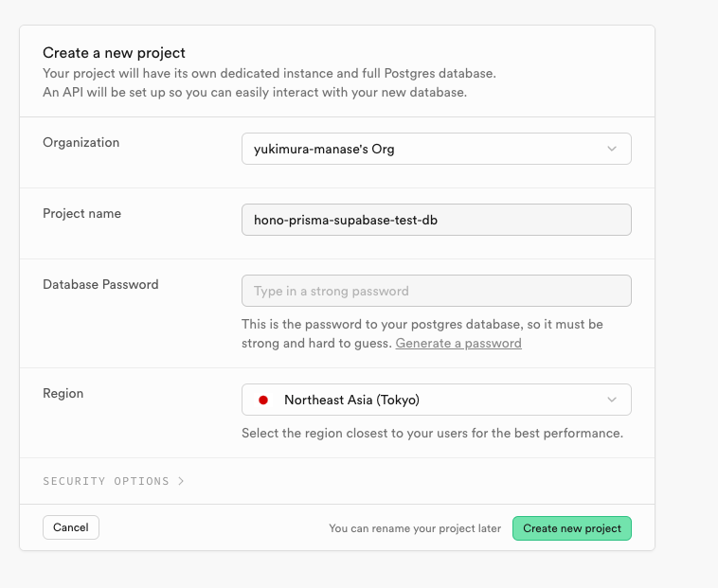Click the Region dropdown chevron arrow
Viewport: 718px width, 588px height.
(x=612, y=400)
